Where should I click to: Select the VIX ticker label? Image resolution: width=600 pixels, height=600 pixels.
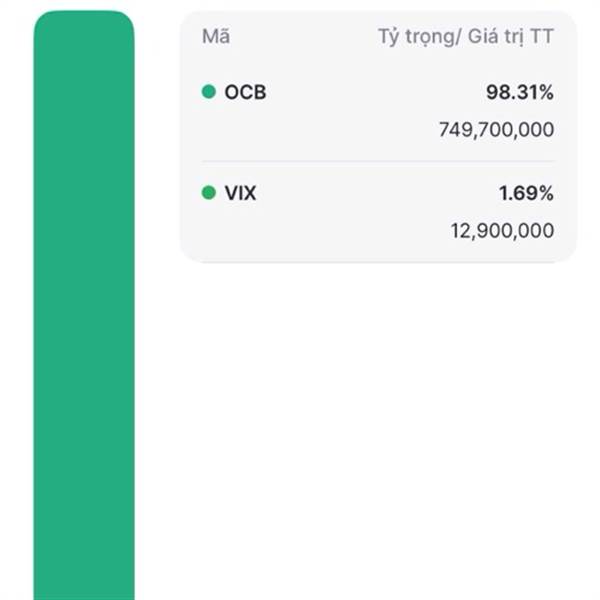[240, 193]
